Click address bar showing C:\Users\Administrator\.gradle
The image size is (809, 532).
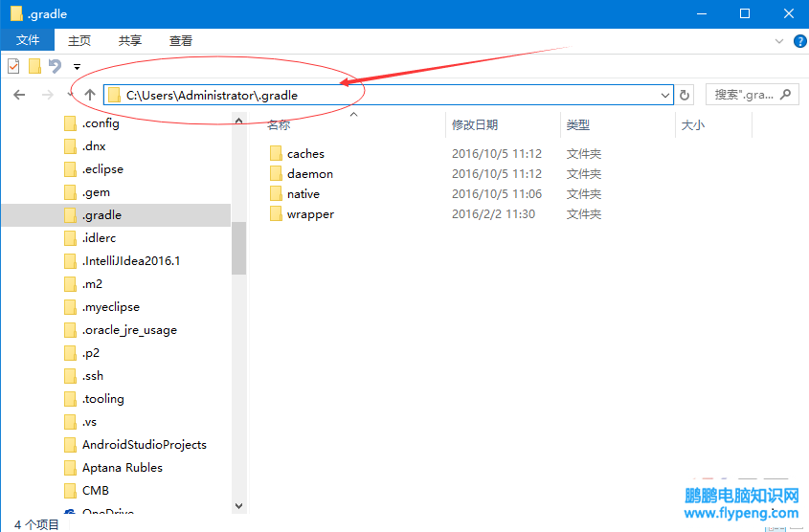pos(389,95)
